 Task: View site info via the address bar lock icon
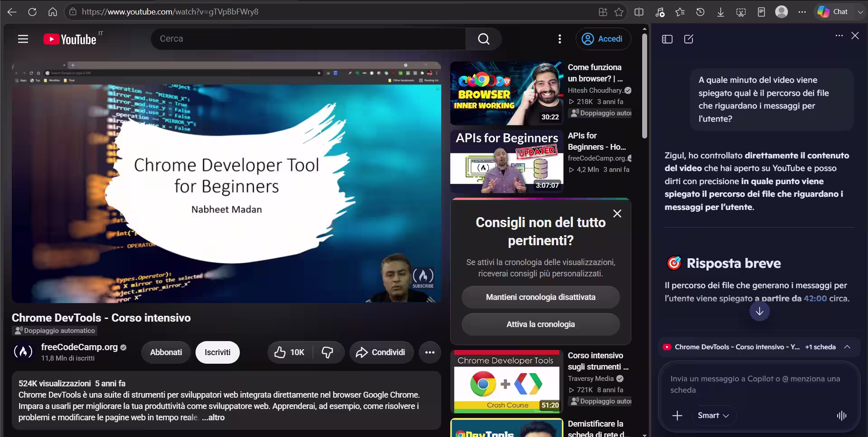tap(73, 12)
